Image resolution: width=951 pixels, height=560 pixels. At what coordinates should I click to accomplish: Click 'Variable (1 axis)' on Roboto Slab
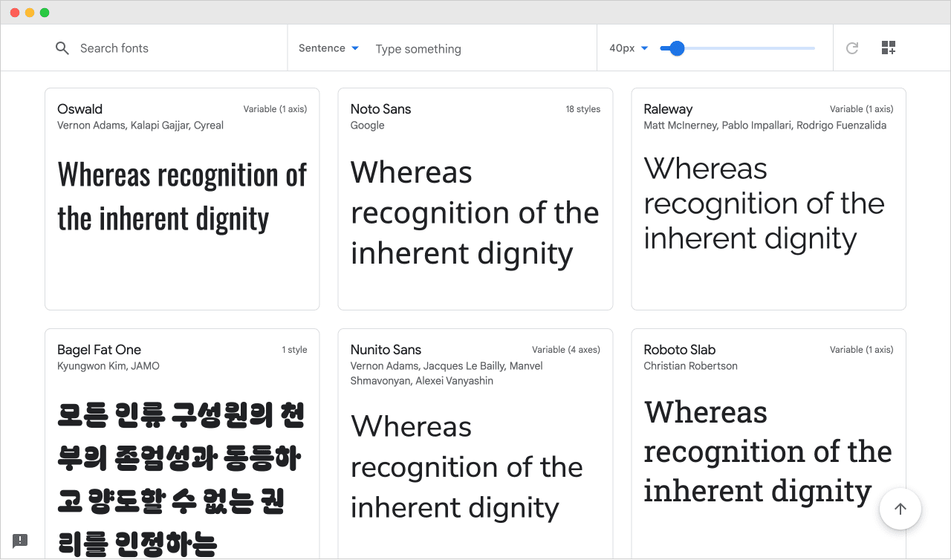coord(862,350)
